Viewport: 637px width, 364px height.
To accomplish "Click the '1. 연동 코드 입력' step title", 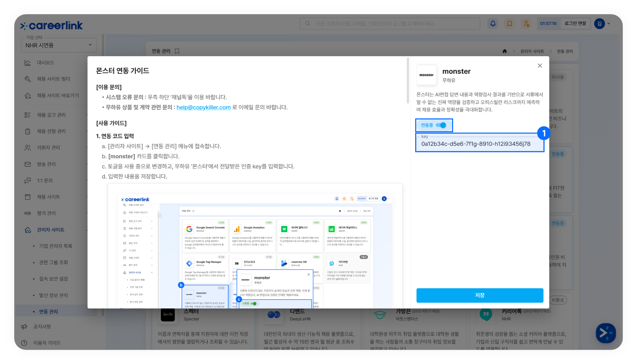I will tap(115, 136).
